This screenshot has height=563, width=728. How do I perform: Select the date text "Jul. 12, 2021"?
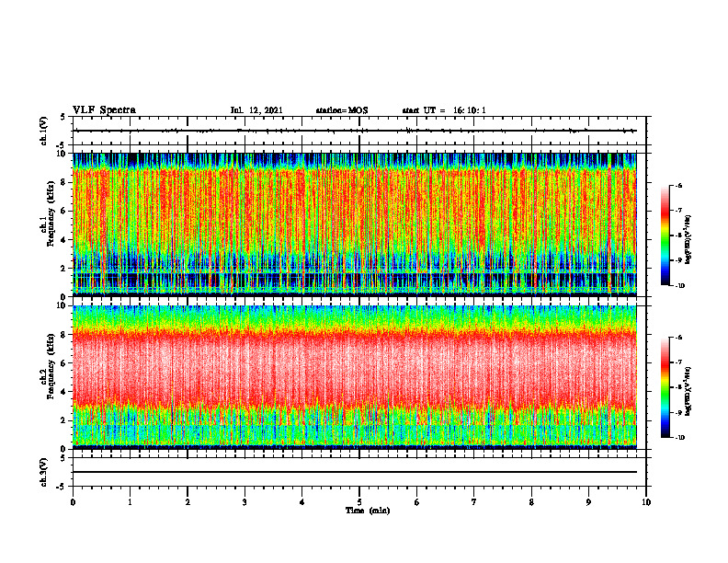(256, 110)
